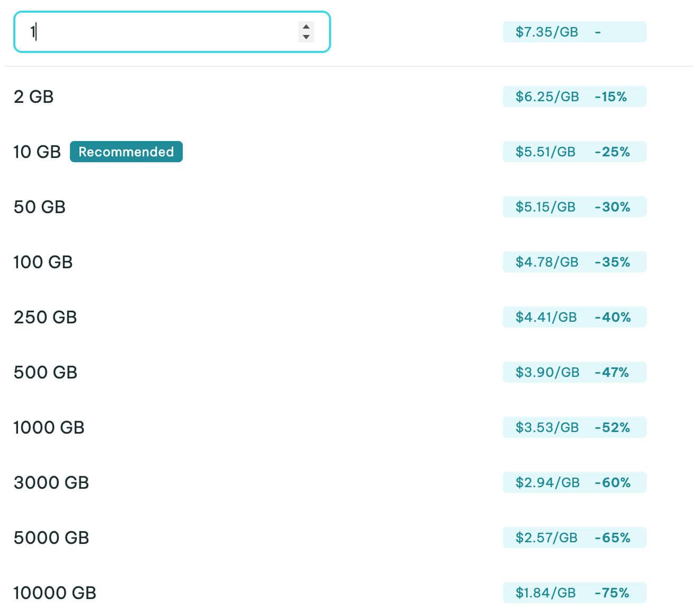Click the $2.94/GB -60% price badge

574,482
